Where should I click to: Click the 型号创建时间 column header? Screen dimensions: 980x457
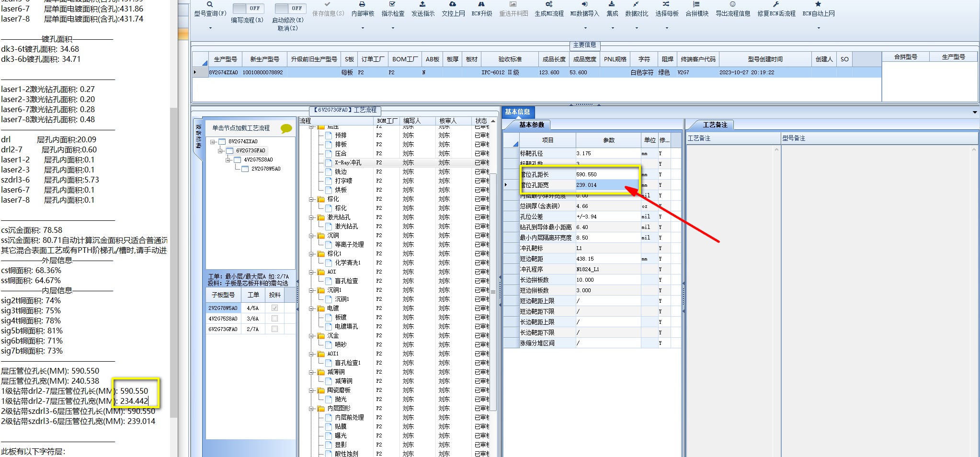(x=765, y=59)
